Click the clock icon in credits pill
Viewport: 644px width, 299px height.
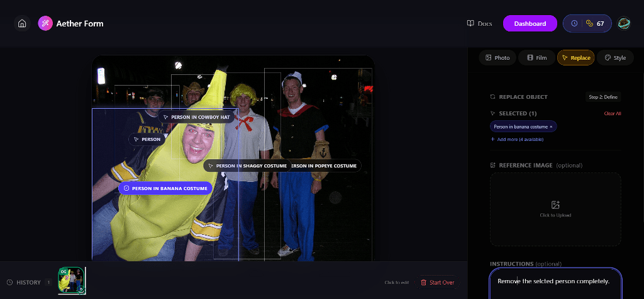(574, 24)
